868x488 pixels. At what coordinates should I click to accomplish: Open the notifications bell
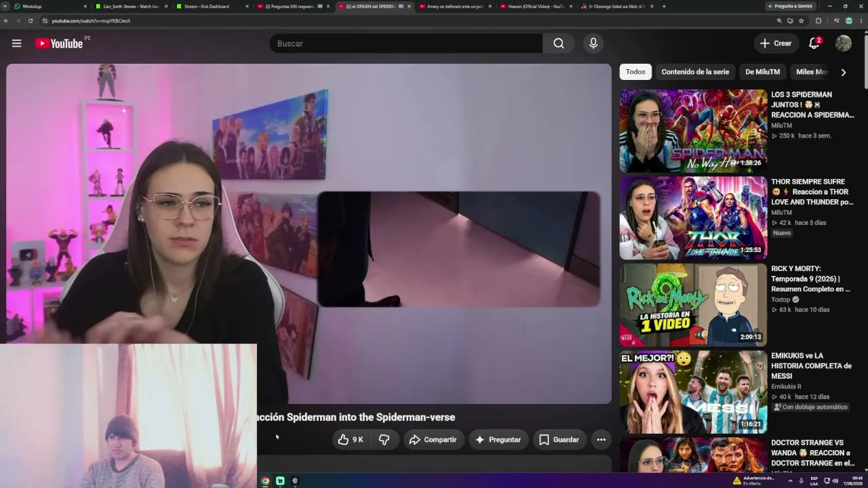pos(814,43)
